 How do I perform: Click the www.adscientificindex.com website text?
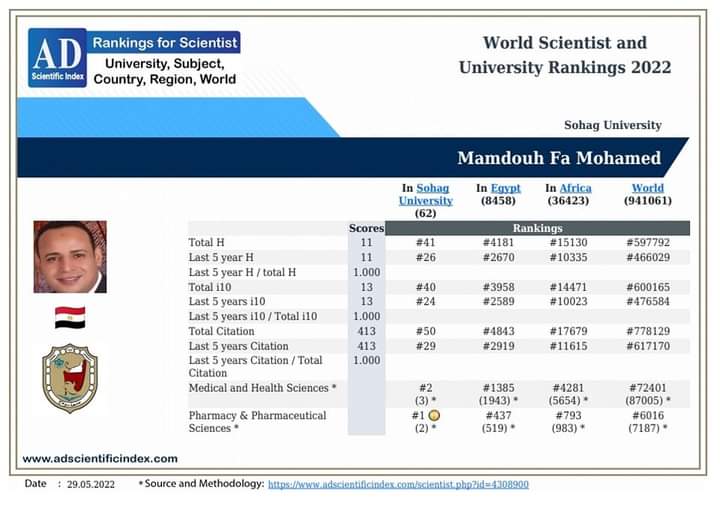[x=100, y=458]
